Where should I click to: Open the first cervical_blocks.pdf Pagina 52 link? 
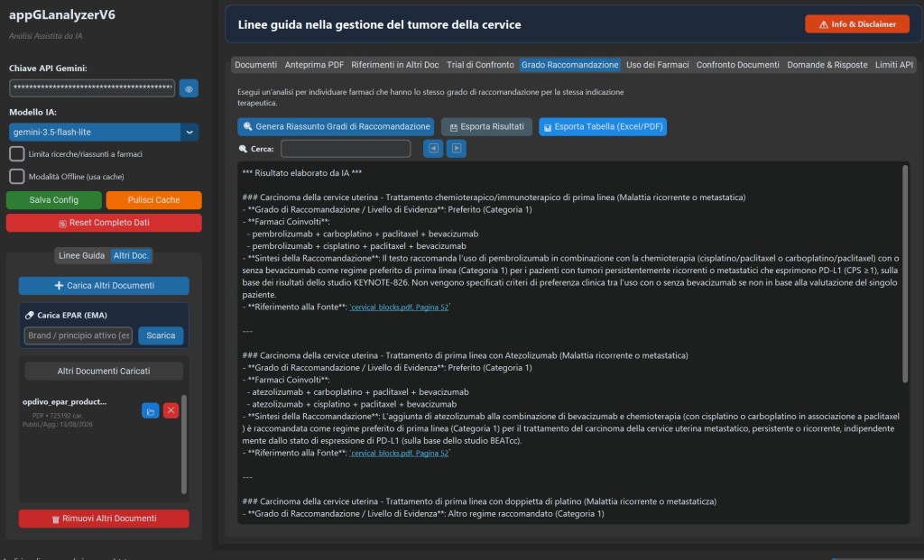(x=399, y=308)
